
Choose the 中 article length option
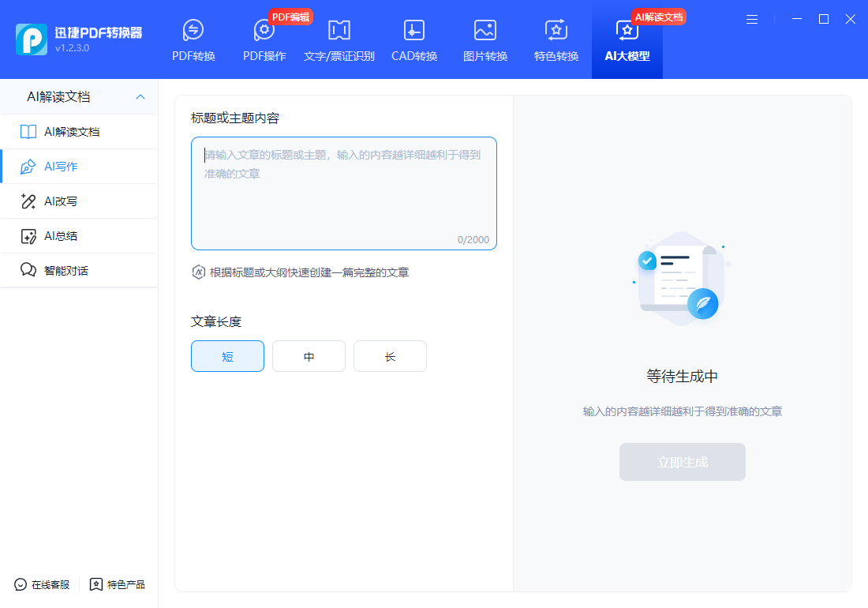pyautogui.click(x=309, y=356)
